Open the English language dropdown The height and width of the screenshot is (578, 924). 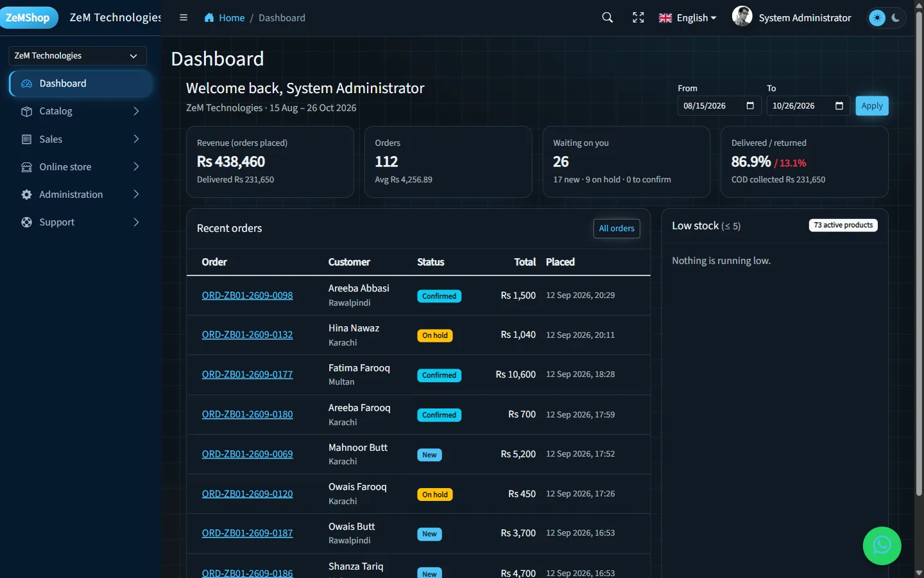point(688,18)
